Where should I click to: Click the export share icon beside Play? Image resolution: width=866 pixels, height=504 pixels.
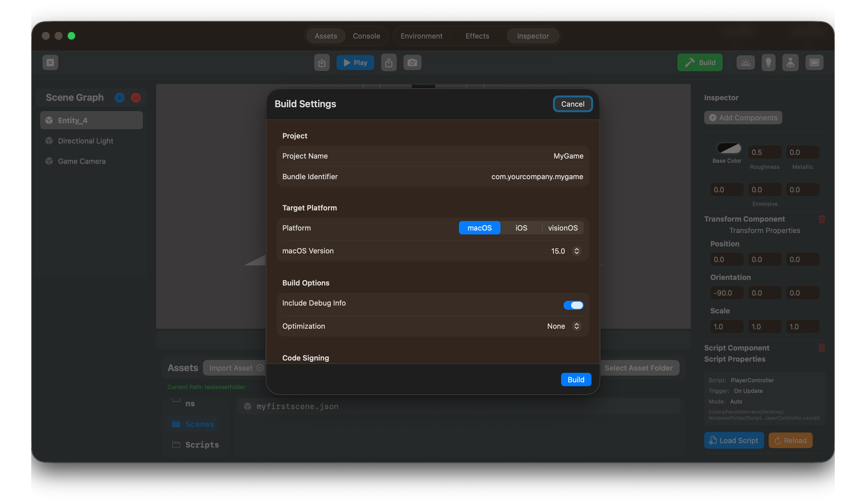389,62
